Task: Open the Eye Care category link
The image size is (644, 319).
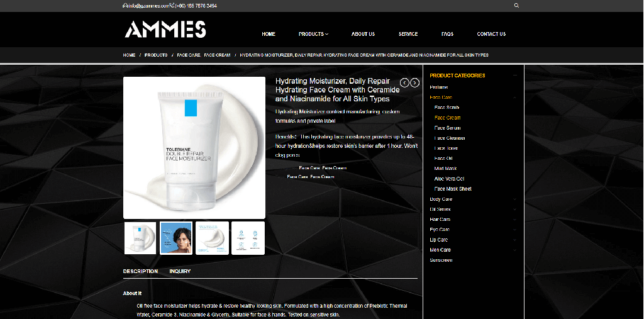Action: tap(440, 230)
